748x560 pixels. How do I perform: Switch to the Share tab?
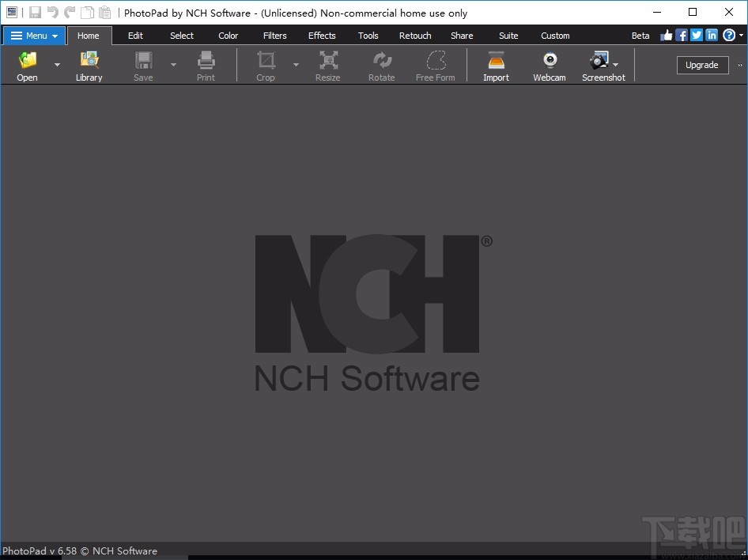(462, 36)
